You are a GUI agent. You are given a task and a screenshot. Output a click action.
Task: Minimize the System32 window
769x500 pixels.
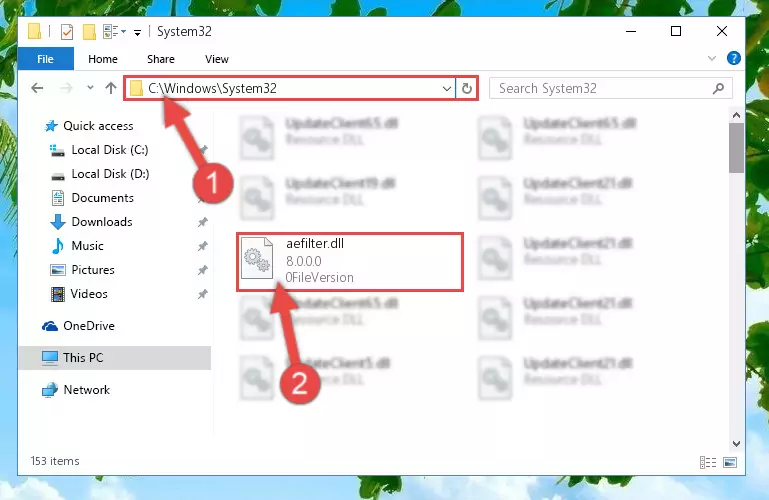[631, 31]
